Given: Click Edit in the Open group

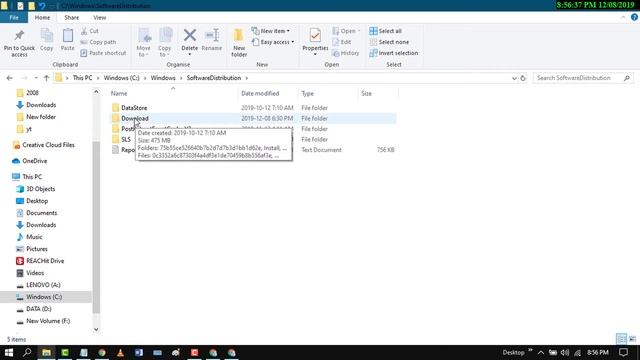Looking at the screenshot, I should click(342, 42).
